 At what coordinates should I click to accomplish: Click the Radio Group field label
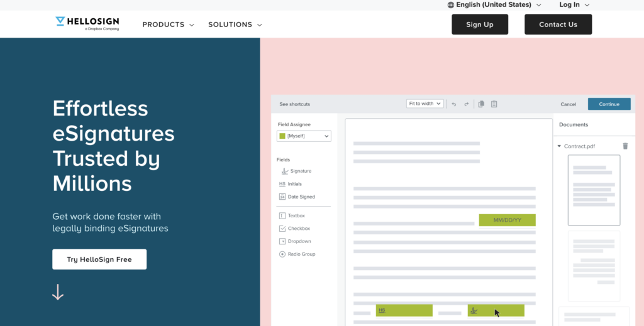(x=301, y=254)
